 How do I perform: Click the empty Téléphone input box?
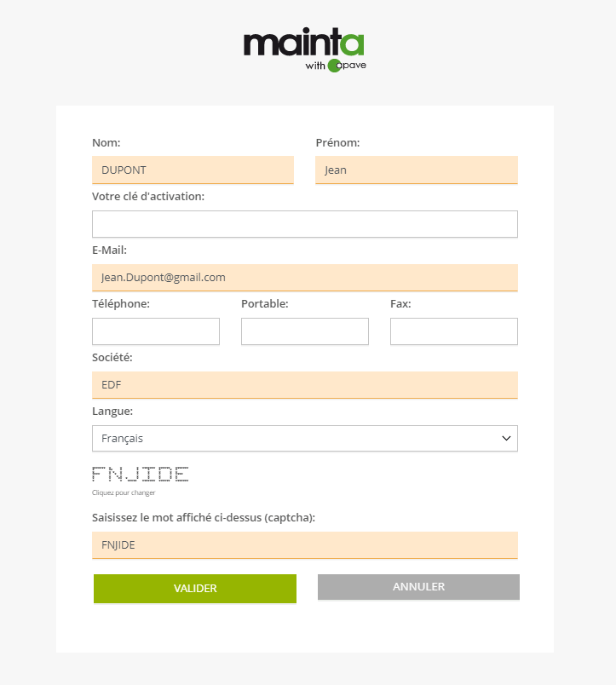coord(156,331)
